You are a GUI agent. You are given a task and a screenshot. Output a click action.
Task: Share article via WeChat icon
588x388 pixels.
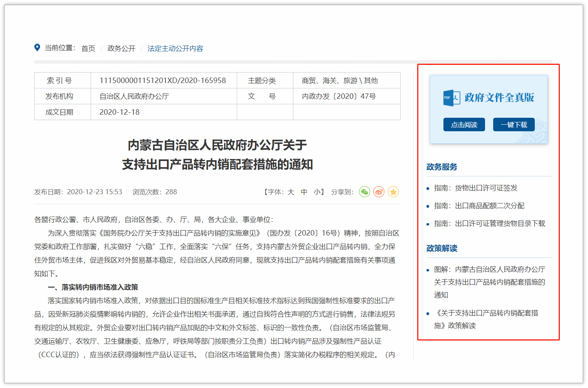tap(364, 192)
